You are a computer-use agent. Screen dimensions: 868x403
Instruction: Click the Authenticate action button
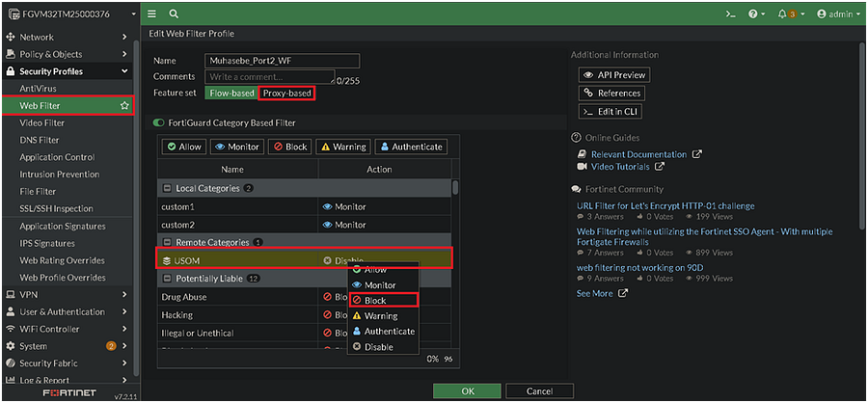(411, 147)
